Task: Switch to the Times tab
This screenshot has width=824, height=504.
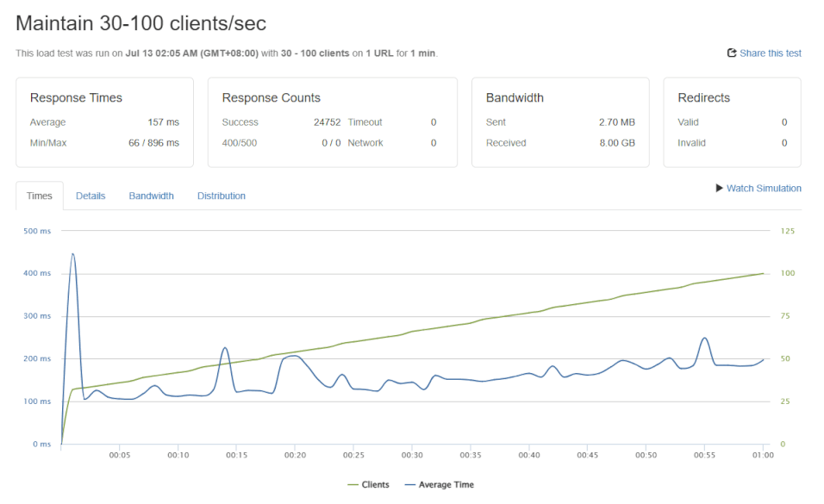Action: [x=40, y=196]
